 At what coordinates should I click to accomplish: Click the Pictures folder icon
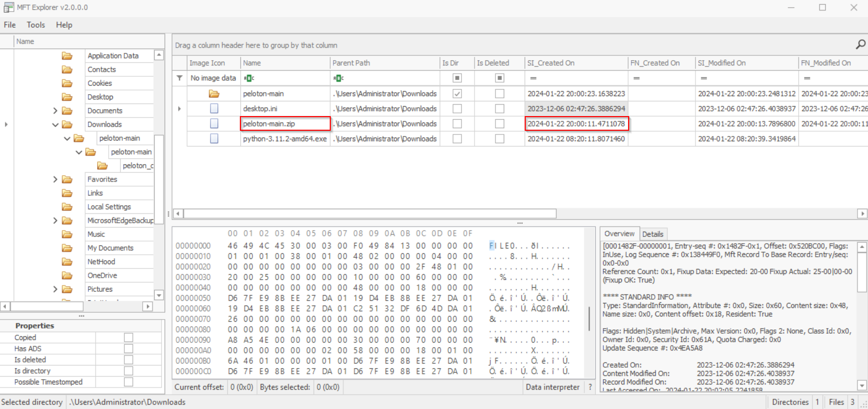(x=67, y=289)
